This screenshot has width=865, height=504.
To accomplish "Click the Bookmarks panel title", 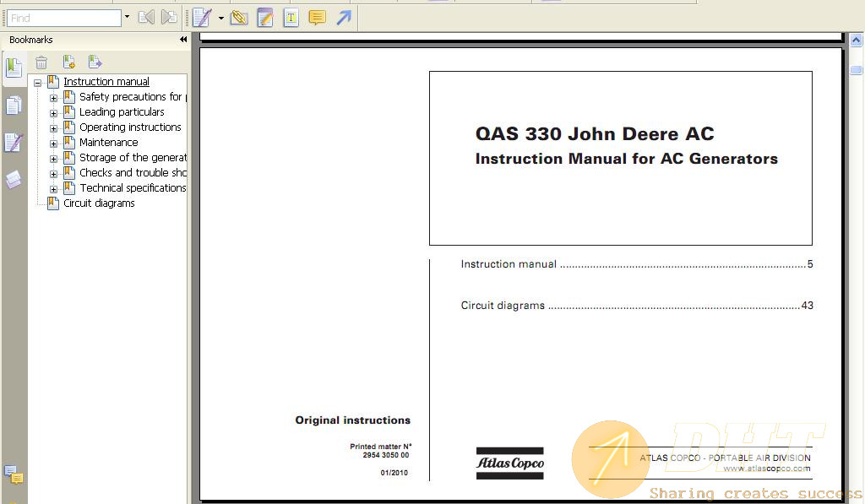I will [x=31, y=40].
